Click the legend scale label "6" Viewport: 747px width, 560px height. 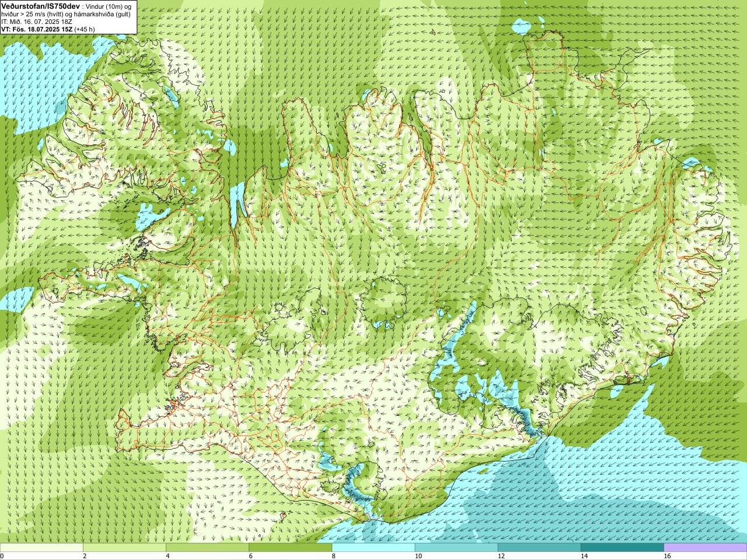point(250,556)
